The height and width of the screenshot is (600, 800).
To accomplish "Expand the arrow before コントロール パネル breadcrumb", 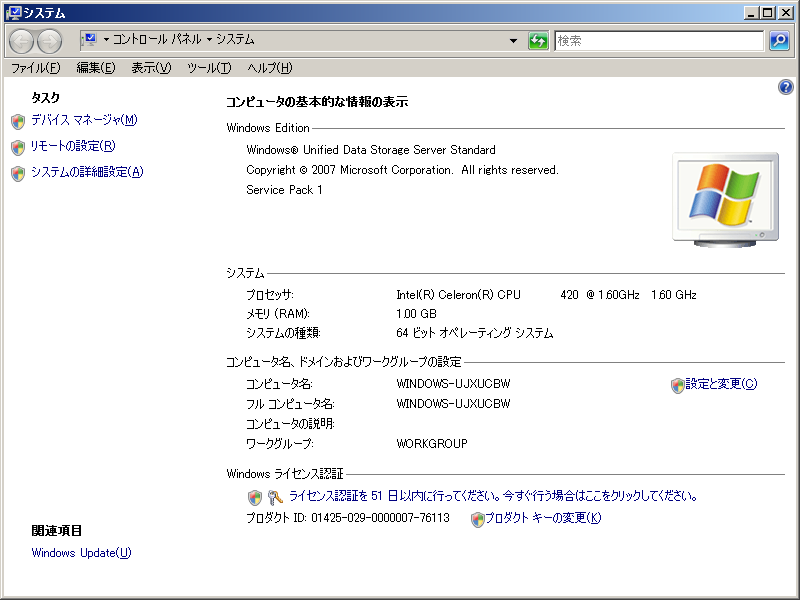I will 106,39.
